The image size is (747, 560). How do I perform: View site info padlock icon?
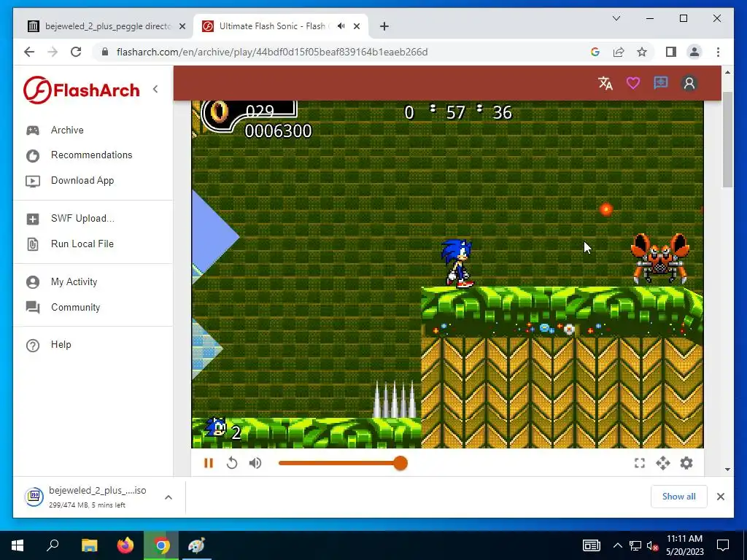(x=105, y=52)
